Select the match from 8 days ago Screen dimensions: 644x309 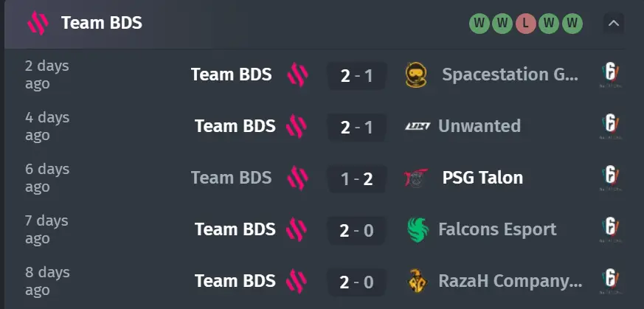(x=314, y=281)
